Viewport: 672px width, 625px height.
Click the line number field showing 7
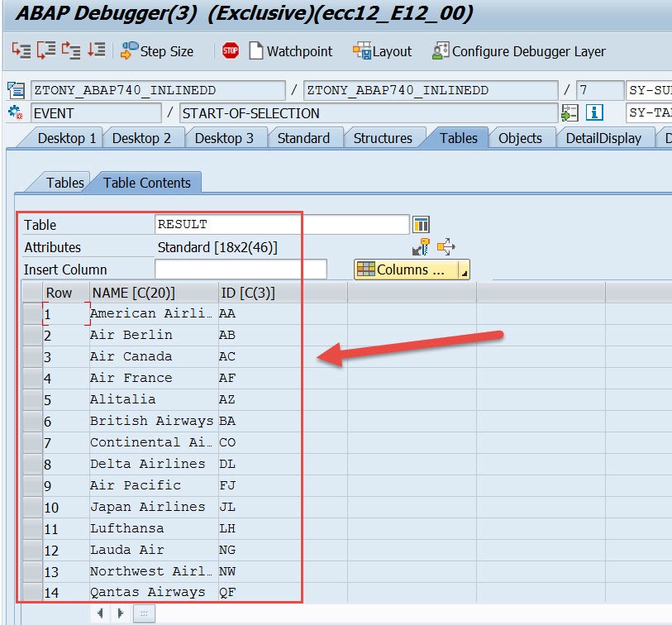599,90
